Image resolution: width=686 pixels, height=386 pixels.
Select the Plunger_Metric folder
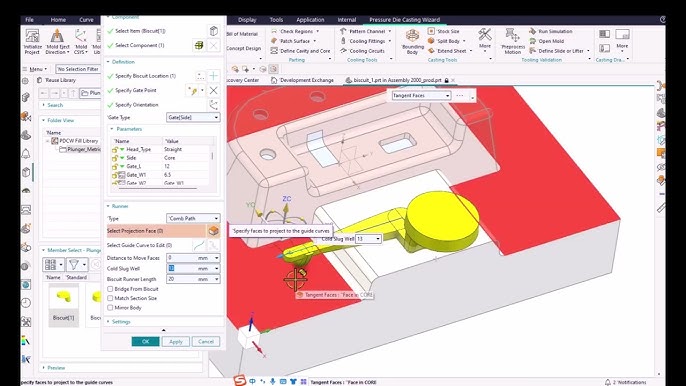(80, 149)
